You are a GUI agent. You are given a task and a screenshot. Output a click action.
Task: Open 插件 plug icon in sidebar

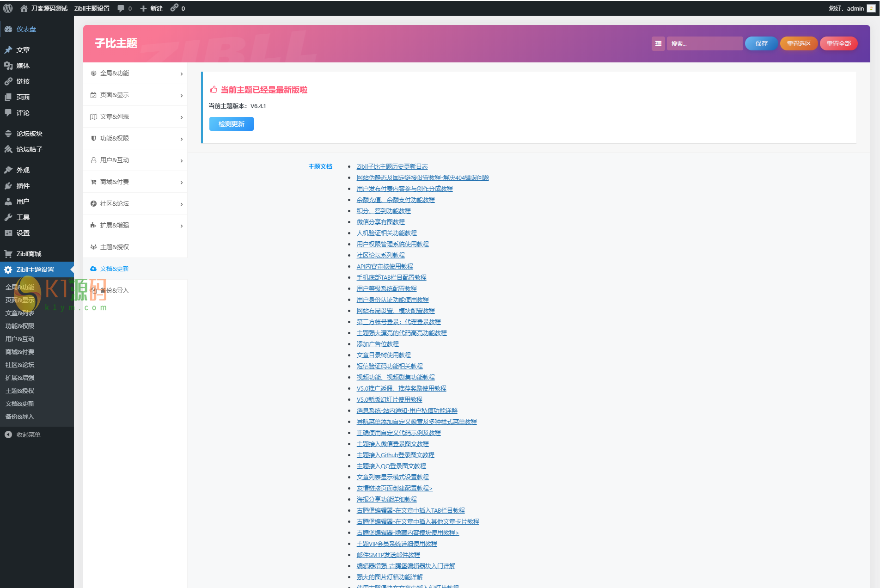8,186
